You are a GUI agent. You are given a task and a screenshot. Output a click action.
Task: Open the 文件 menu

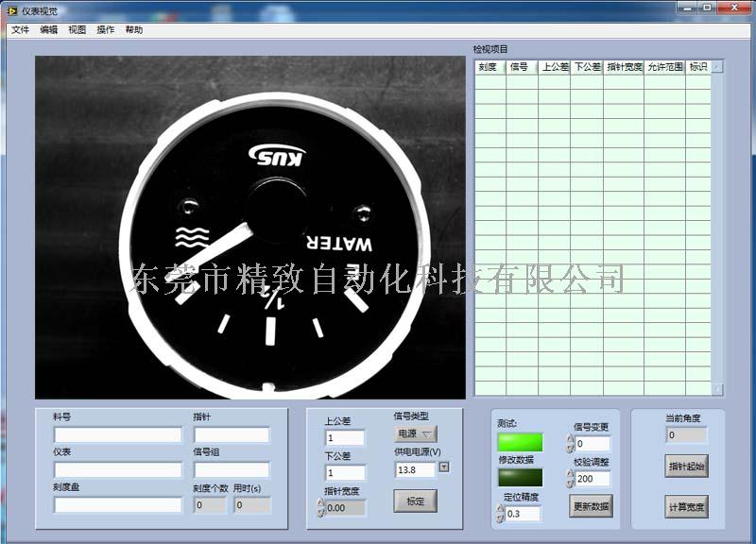[x=20, y=30]
